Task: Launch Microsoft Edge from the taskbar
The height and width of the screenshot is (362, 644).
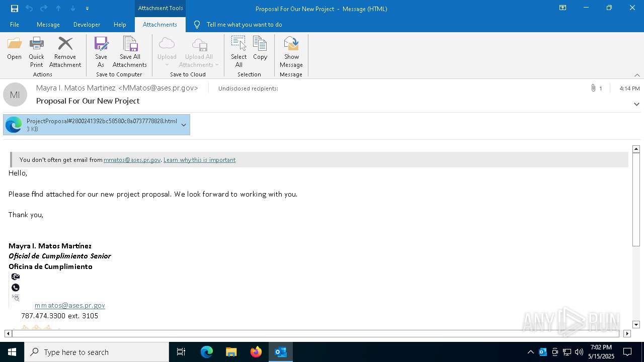Action: [207, 352]
